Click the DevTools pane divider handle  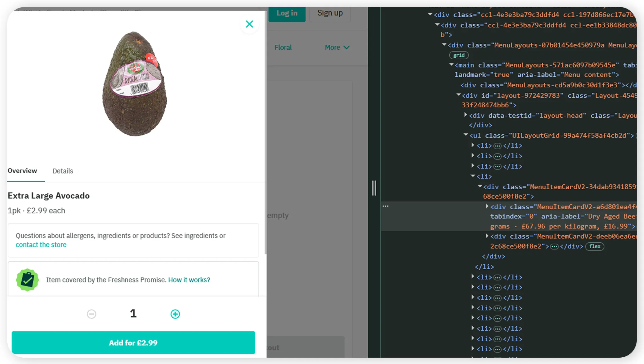(x=374, y=188)
